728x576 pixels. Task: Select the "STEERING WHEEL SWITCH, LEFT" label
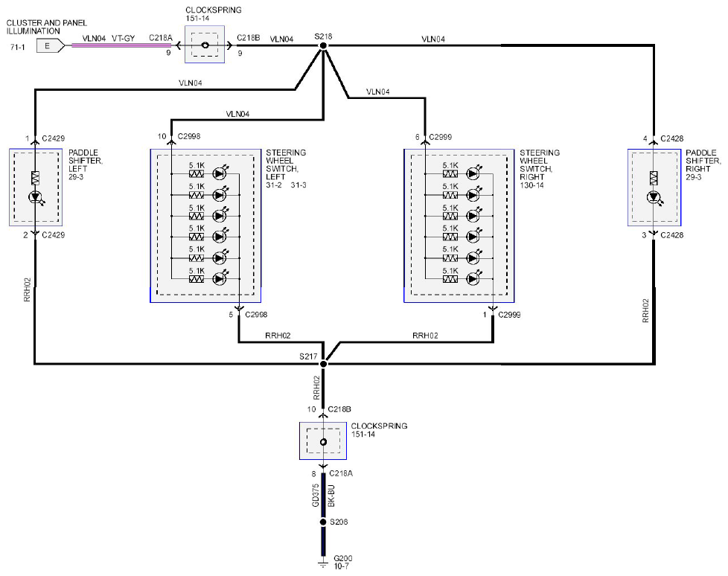coord(286,164)
